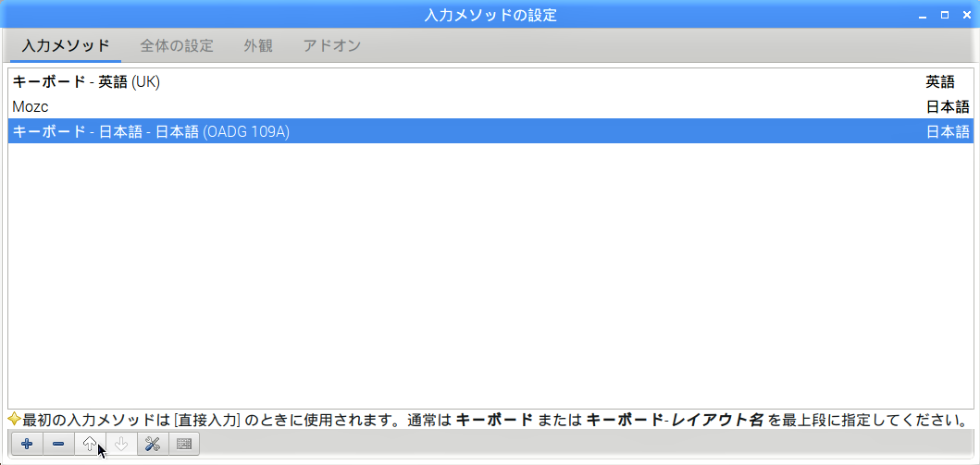Click 英語 language label in first row
This screenshot has width=980, height=465.
tap(940, 81)
